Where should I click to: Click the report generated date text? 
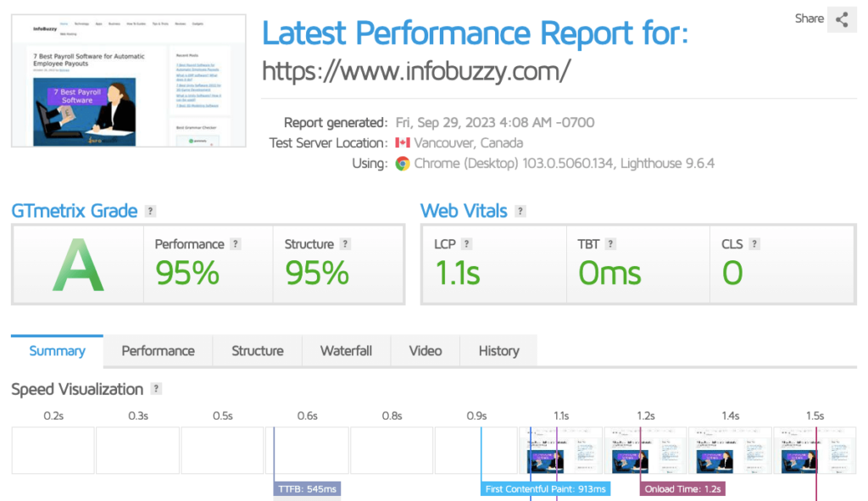click(x=495, y=122)
